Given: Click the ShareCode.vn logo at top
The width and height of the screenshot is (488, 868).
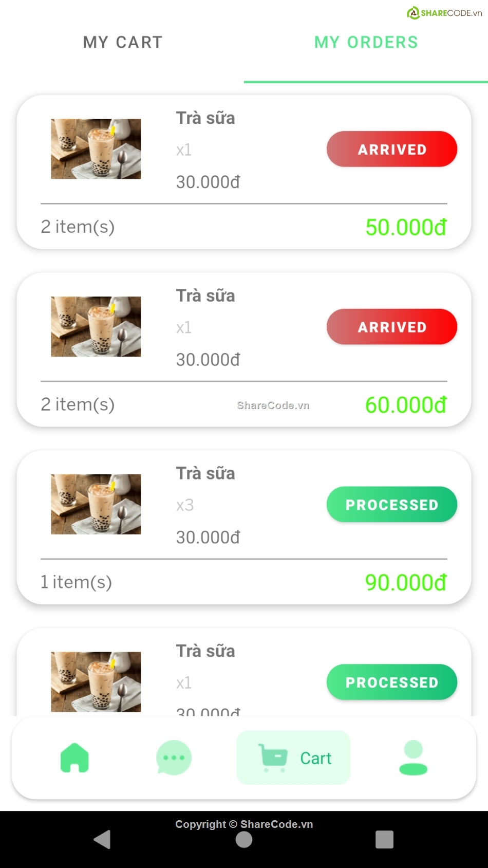Looking at the screenshot, I should [x=444, y=13].
